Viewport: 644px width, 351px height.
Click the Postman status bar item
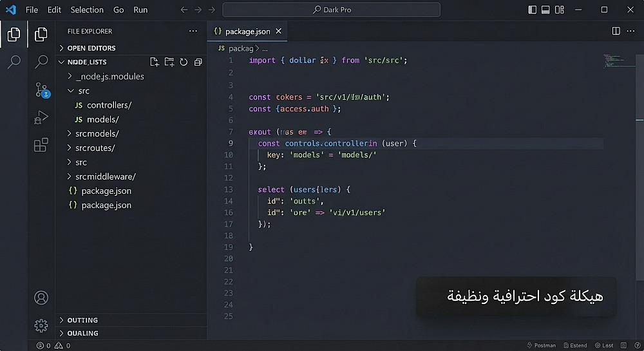pos(542,345)
